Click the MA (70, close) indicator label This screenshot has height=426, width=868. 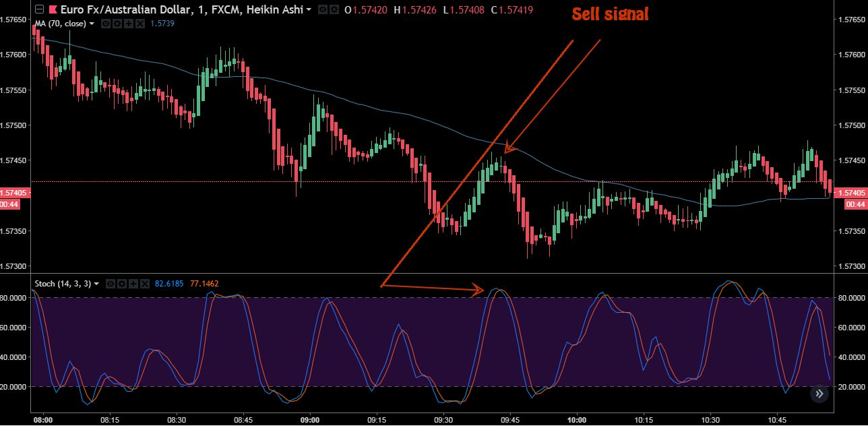coord(60,24)
